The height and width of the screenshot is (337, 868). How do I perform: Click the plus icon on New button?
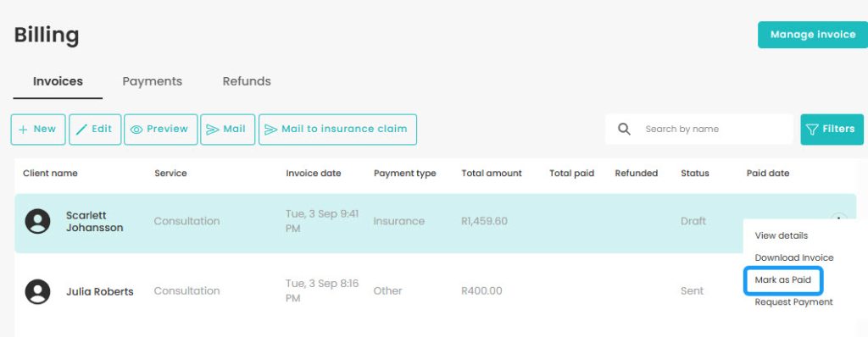(23, 130)
